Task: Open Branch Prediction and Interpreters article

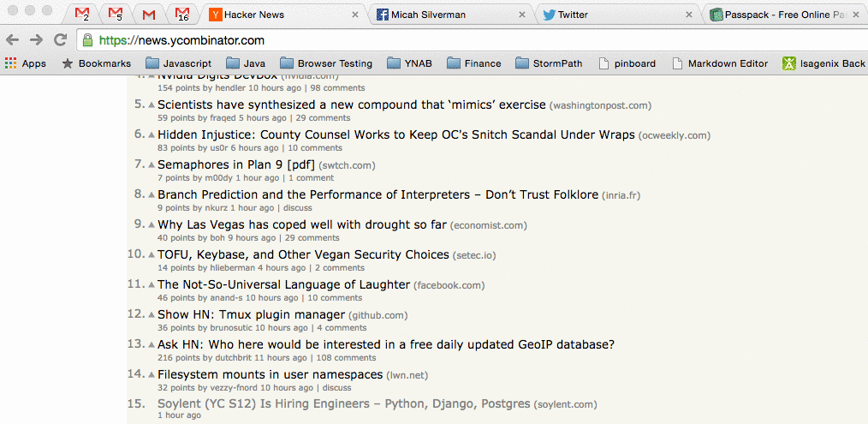Action: [x=378, y=194]
